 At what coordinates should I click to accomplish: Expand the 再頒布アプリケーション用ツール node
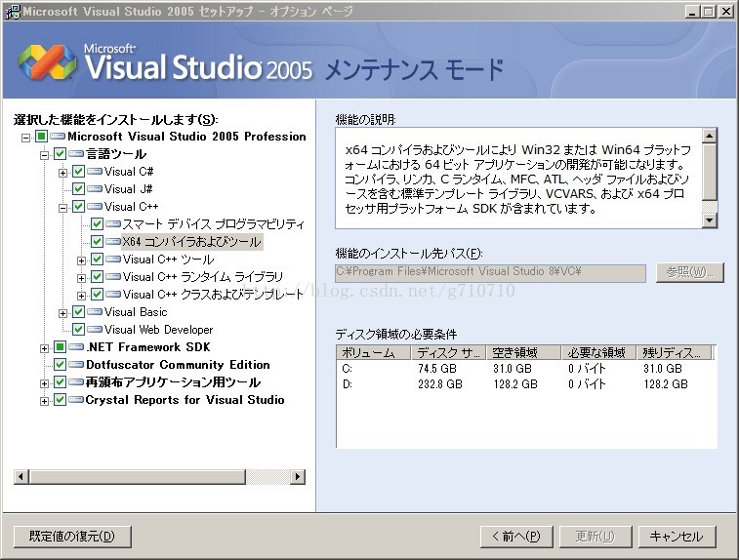click(44, 383)
